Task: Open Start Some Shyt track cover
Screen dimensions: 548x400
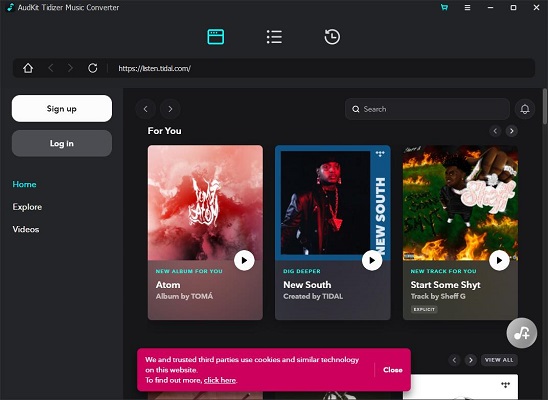Action: [460, 203]
